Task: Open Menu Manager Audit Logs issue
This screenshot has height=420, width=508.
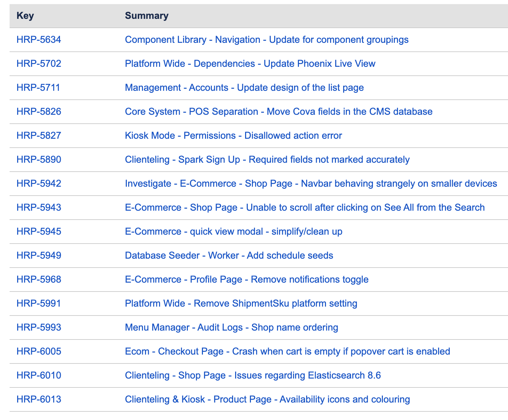Action: pyautogui.click(x=231, y=328)
